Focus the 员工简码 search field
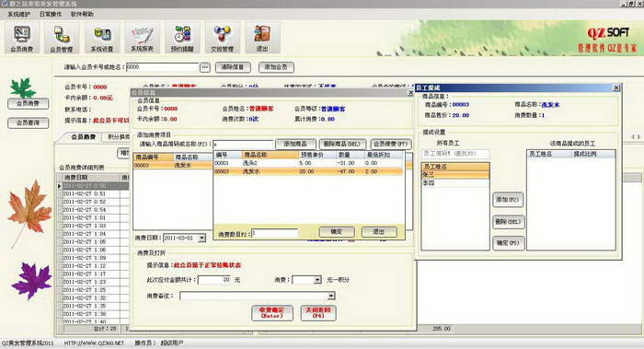 [x=455, y=154]
